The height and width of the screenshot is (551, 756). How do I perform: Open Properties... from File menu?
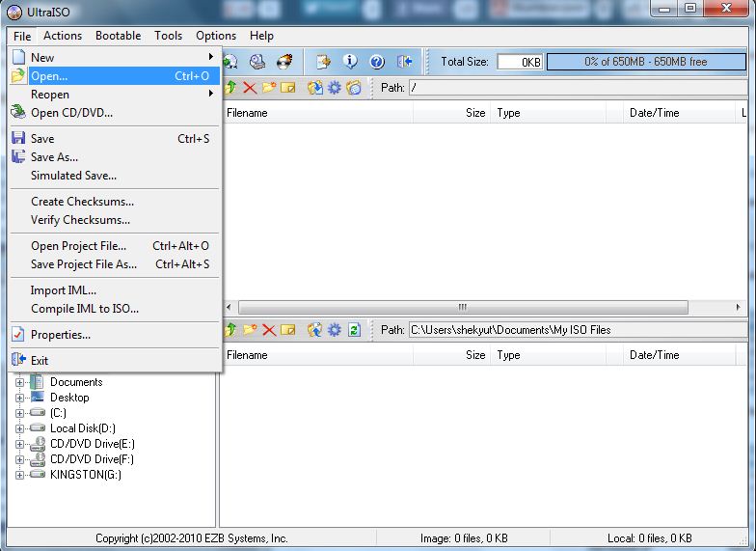click(115, 334)
